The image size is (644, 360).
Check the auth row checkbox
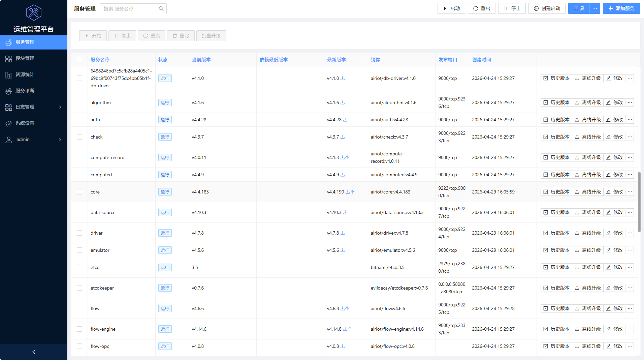[x=79, y=120]
